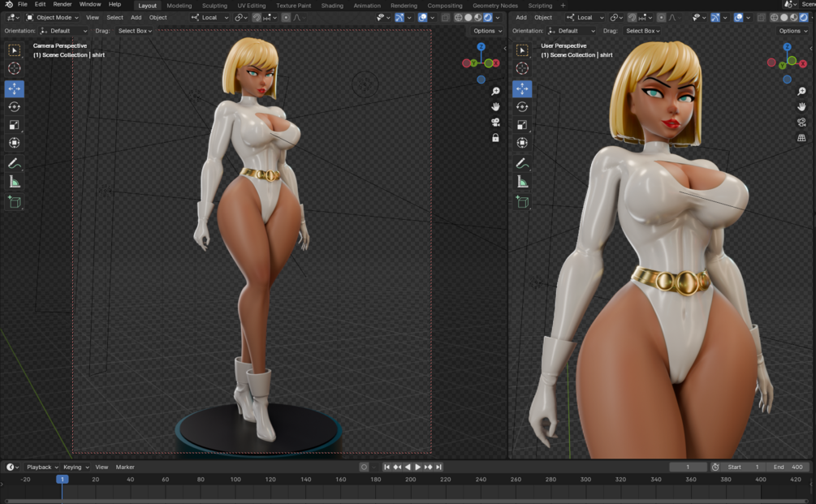Toggle overlays in left viewport header
The width and height of the screenshot is (816, 504).
click(422, 18)
